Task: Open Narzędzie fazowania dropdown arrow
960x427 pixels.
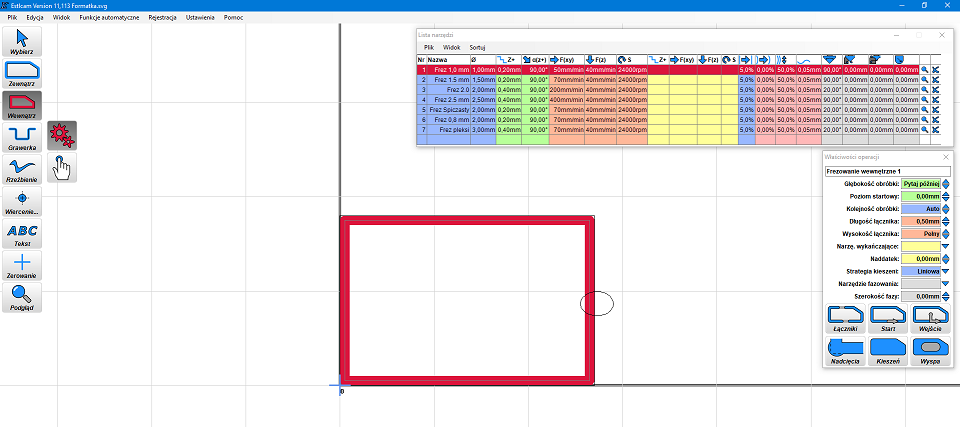Action: pos(946,284)
